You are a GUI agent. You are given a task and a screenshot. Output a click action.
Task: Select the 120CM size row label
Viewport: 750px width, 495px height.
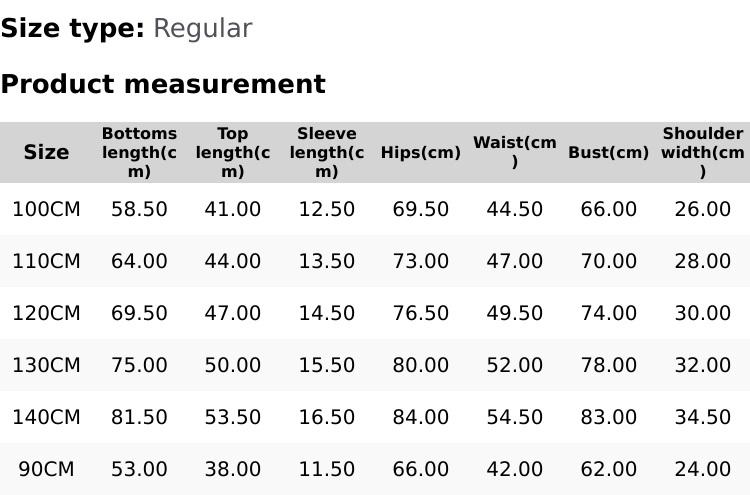[46, 313]
